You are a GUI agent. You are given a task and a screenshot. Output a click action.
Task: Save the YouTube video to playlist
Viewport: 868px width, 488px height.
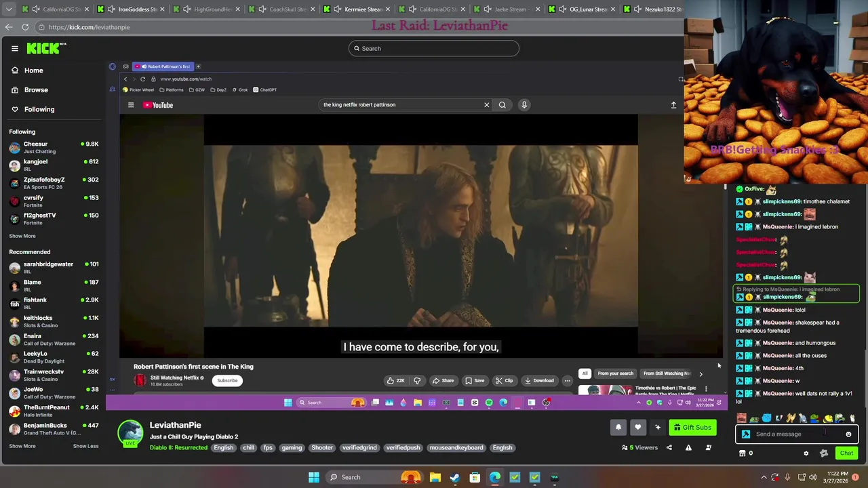[x=475, y=380]
